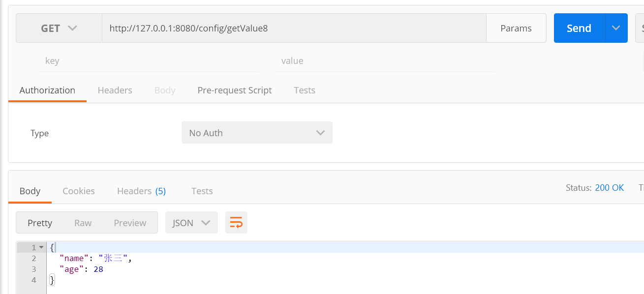The image size is (644, 294).
Task: Open the Pre-request Script tab
Action: click(x=235, y=90)
